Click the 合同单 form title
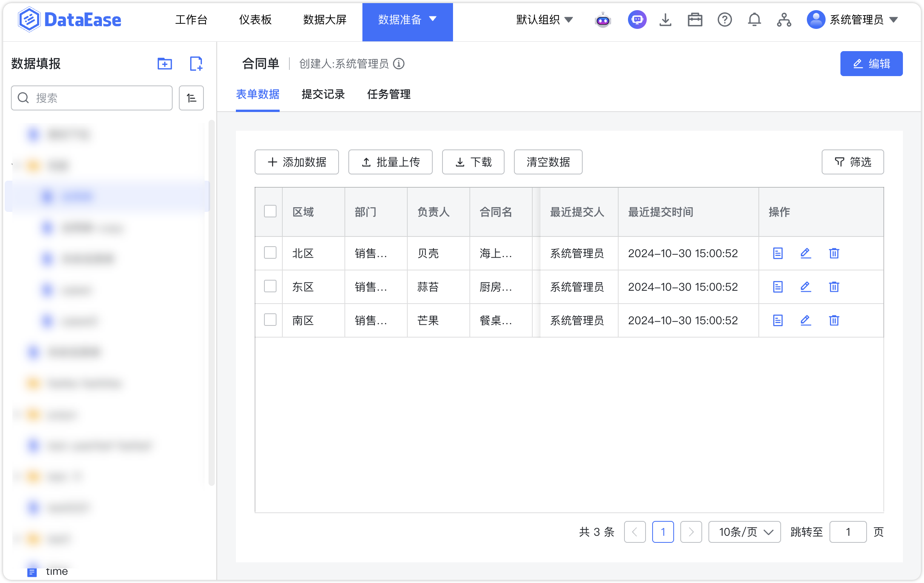The height and width of the screenshot is (583, 924). click(x=260, y=64)
